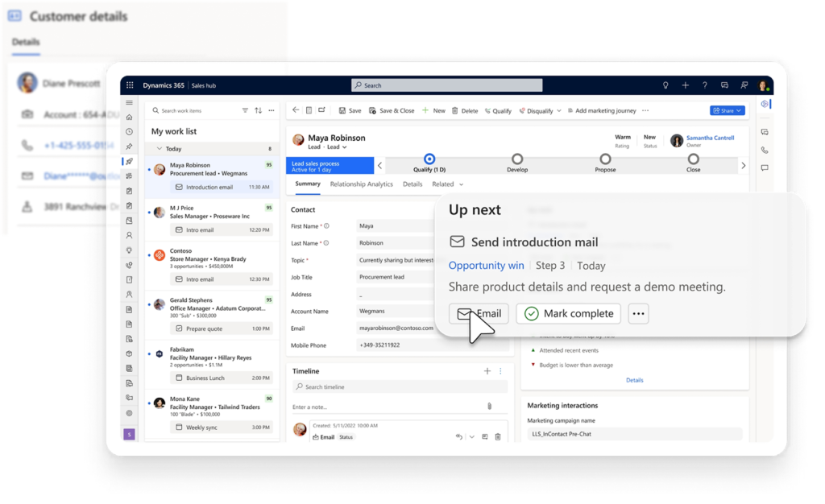This screenshot has width=825, height=504.
Task: Click the lightbulb icon in top bar
Action: pos(665,85)
